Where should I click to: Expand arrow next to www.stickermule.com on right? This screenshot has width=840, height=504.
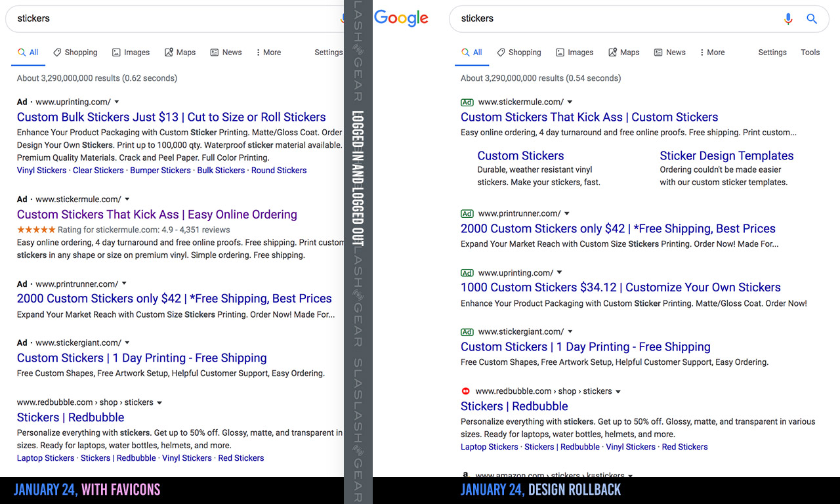tap(570, 102)
